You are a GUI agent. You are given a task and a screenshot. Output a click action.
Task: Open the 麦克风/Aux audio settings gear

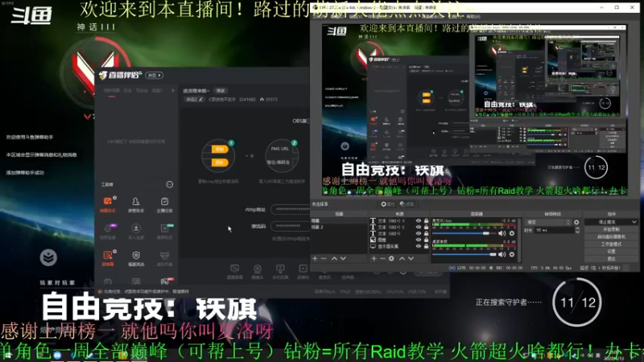(512, 233)
